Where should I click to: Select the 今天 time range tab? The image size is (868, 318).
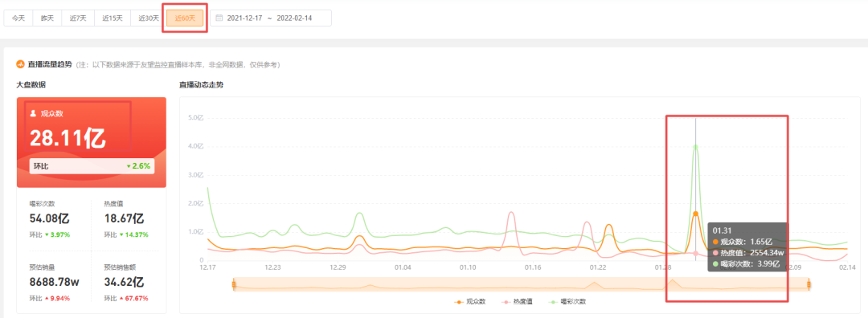[x=18, y=18]
